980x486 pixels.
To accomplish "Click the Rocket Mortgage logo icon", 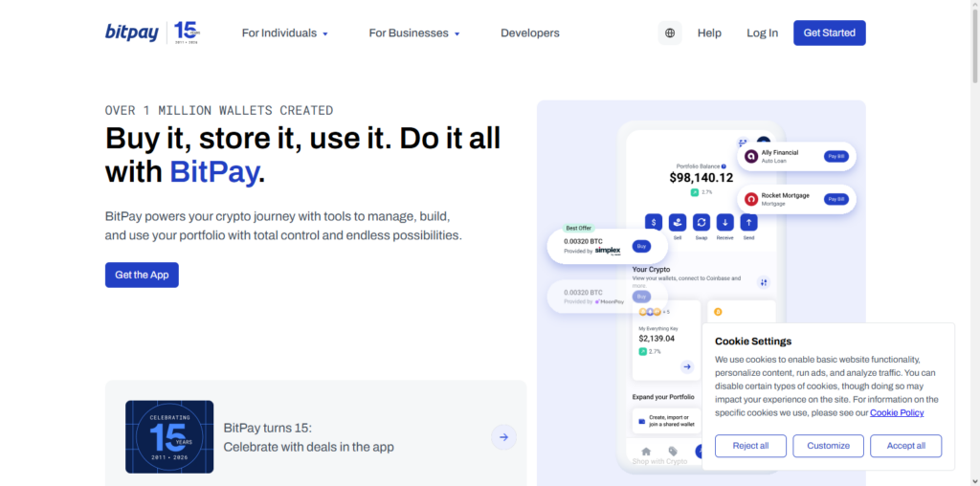I will [751, 199].
